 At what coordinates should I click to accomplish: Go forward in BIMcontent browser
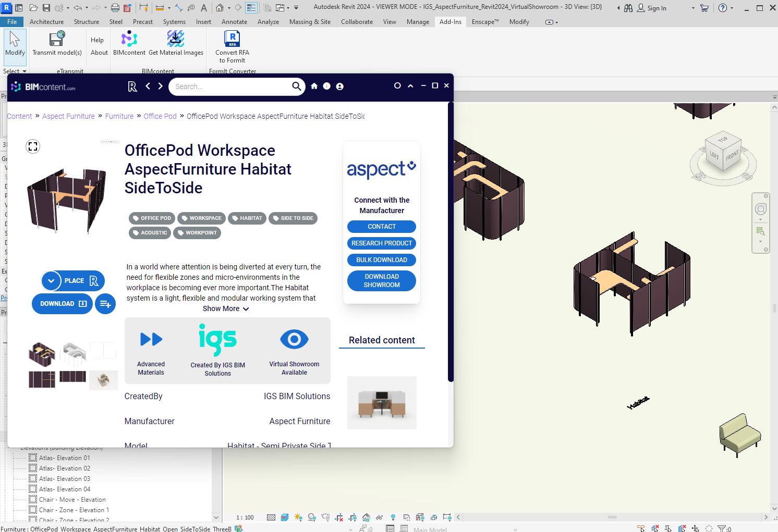pyautogui.click(x=160, y=86)
